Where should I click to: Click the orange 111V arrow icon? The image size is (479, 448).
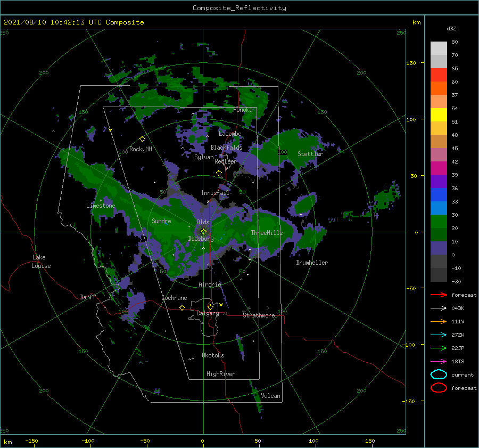(x=439, y=321)
